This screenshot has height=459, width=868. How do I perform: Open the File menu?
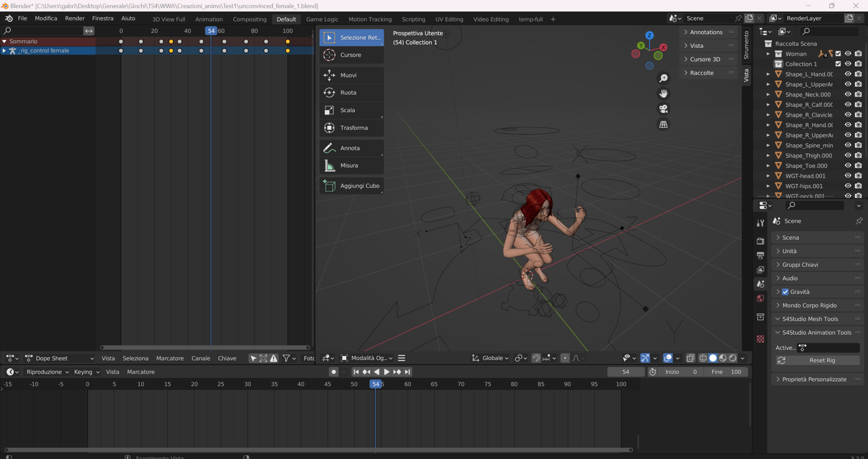point(23,19)
